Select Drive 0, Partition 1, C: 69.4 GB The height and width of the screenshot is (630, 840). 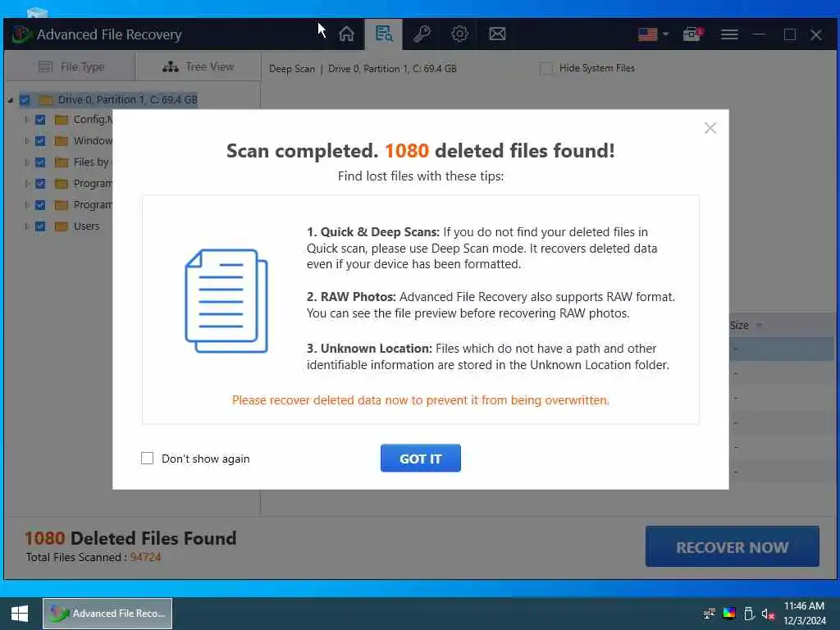(x=127, y=99)
